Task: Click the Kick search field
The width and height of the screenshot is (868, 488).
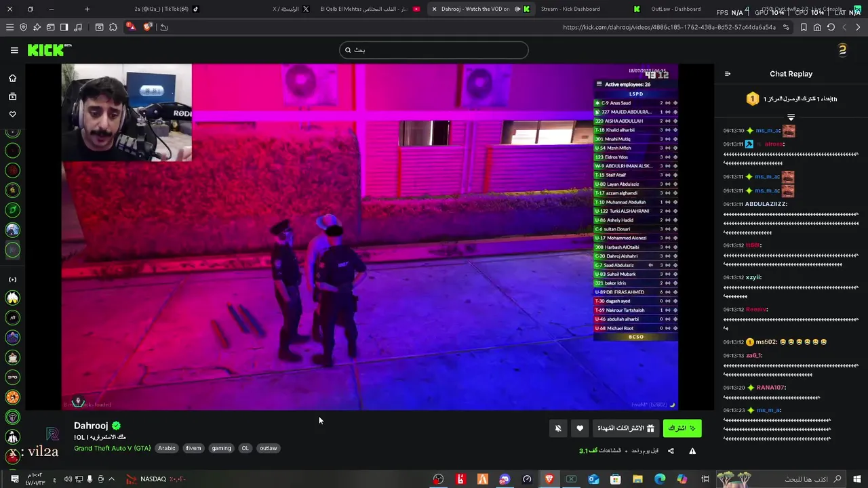Action: [434, 50]
